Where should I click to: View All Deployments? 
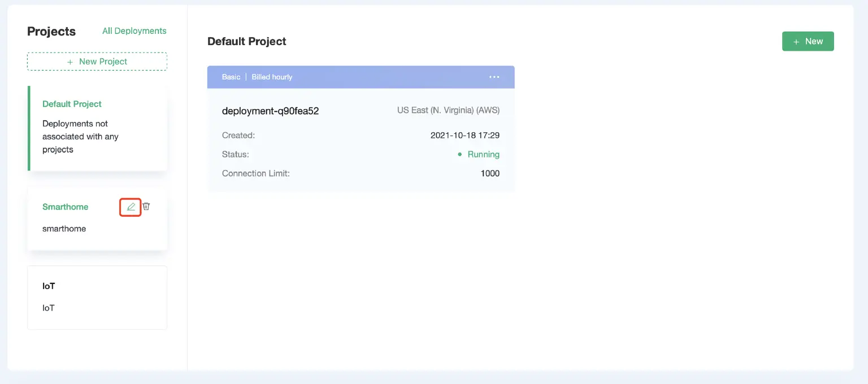coord(134,30)
